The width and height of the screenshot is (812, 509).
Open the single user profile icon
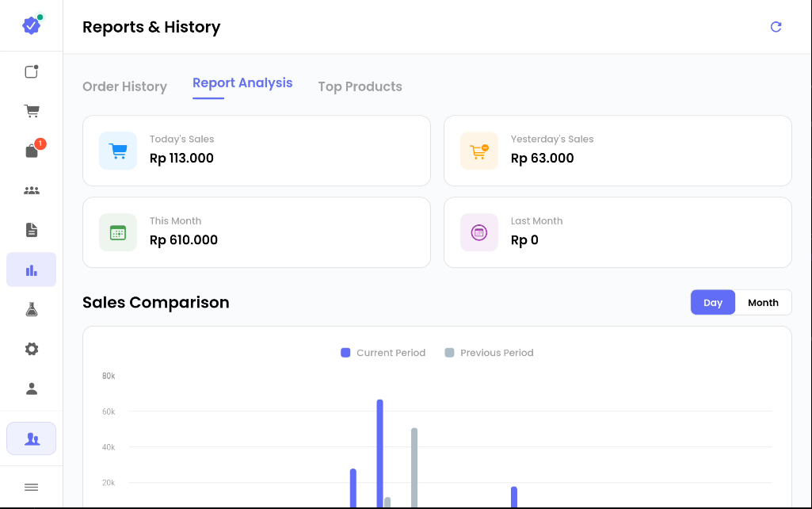[x=32, y=388]
